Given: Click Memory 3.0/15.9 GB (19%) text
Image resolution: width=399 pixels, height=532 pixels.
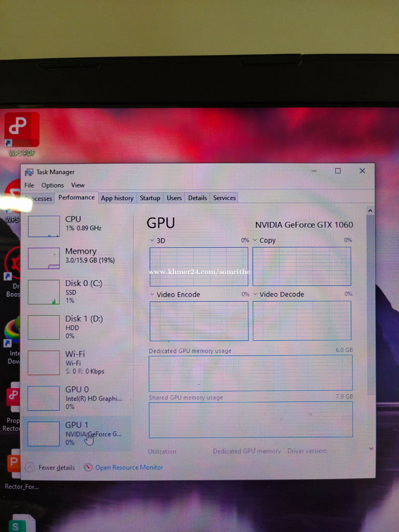Looking at the screenshot, I should pyautogui.click(x=90, y=260).
